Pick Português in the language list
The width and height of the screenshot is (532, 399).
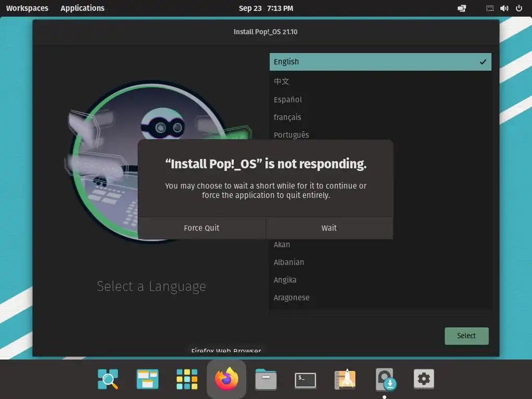(x=380, y=135)
